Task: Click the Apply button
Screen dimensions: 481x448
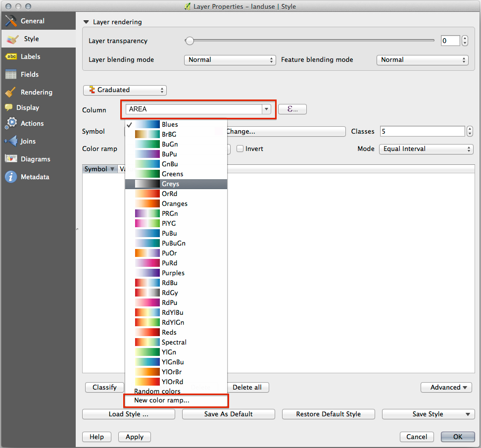Action: [134, 437]
